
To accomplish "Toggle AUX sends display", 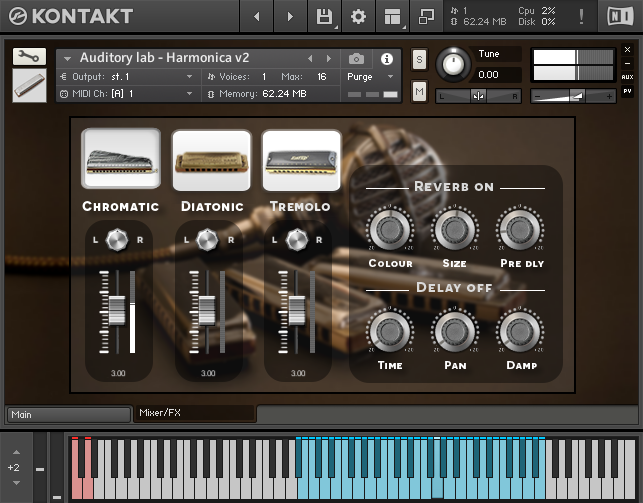I will point(627,77).
